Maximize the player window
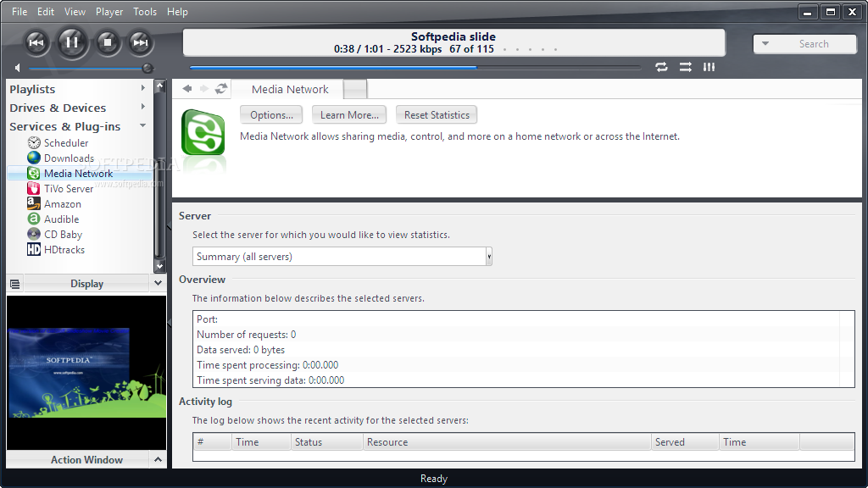The image size is (868, 488). click(831, 12)
